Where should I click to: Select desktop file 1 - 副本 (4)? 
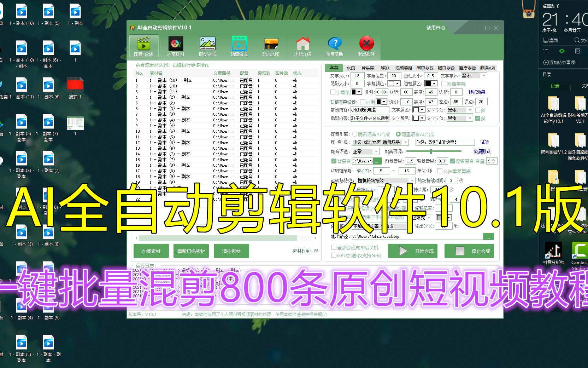click(22, 309)
